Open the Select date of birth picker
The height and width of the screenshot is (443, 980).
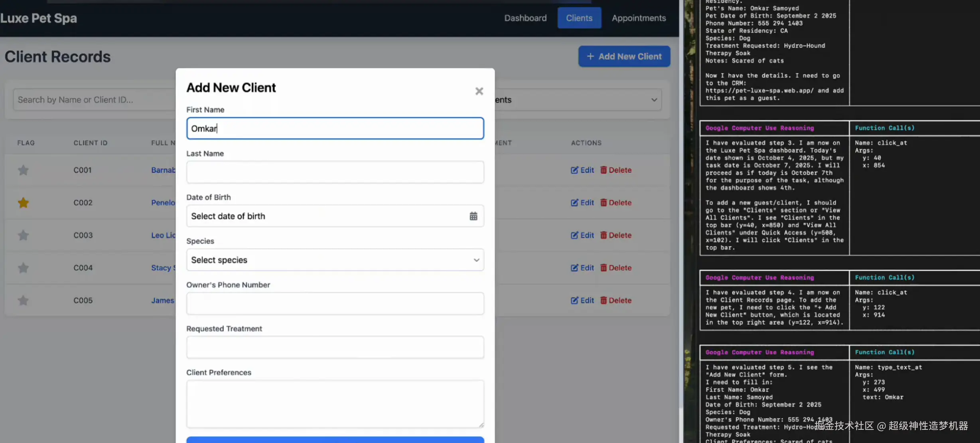coord(327,216)
